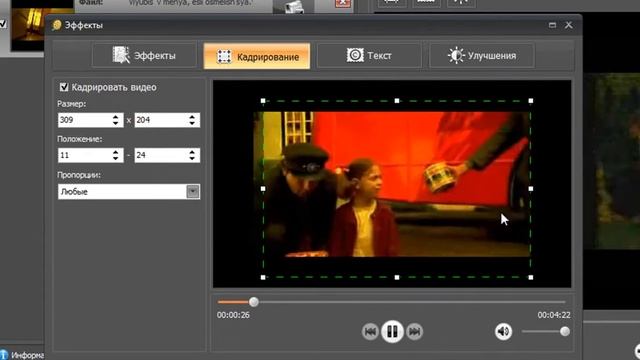Screen dimensions: 640x360
Task: Pause the video playback
Action: pyautogui.click(x=392, y=331)
